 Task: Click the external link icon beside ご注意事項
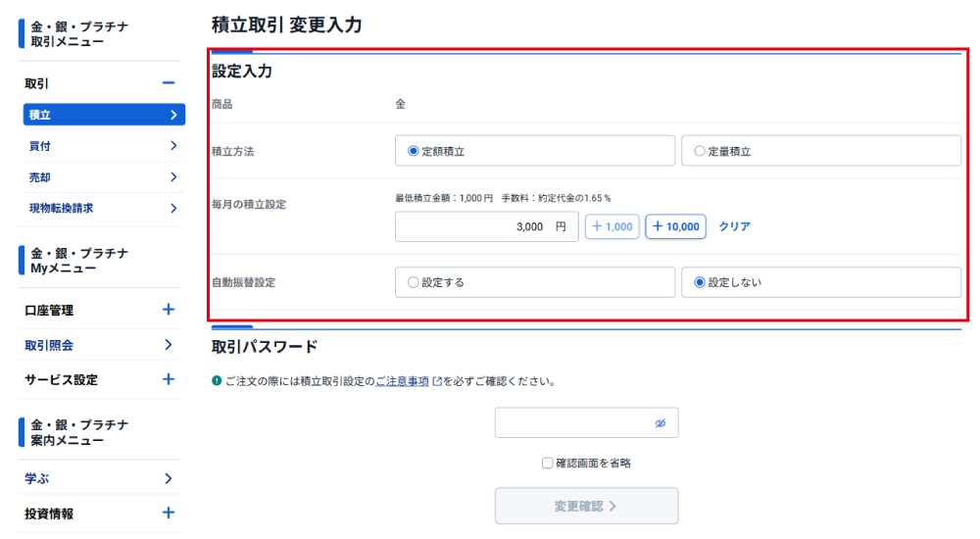(437, 381)
